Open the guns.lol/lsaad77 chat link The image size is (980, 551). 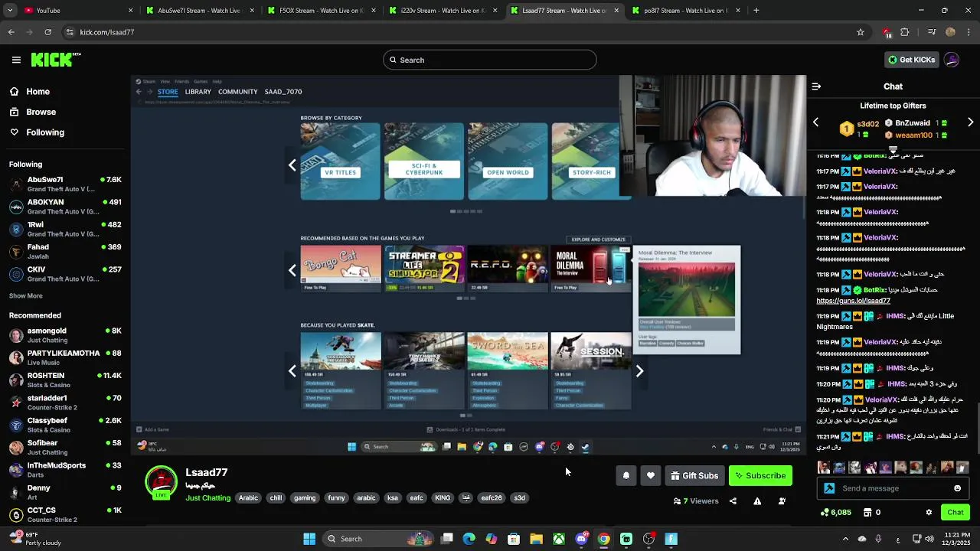[853, 301]
